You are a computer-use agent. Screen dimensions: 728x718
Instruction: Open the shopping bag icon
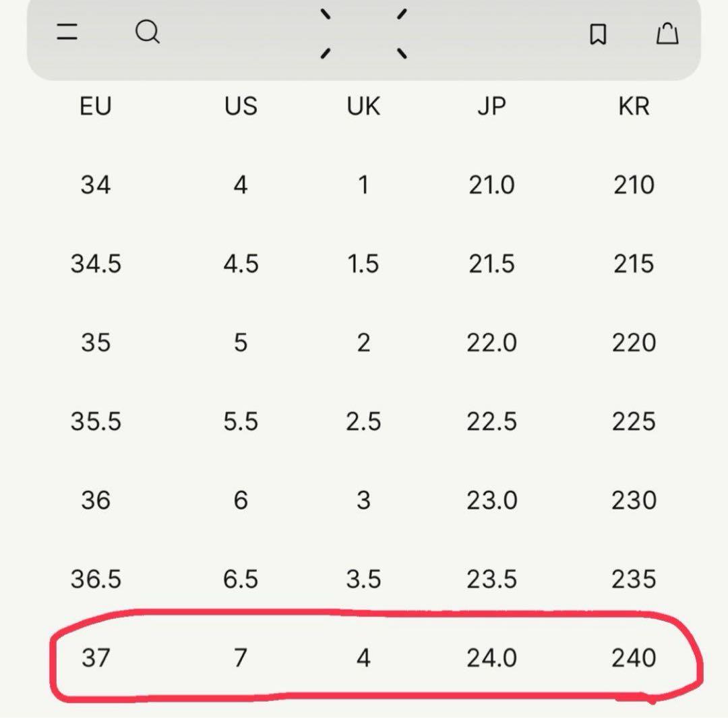(x=667, y=33)
